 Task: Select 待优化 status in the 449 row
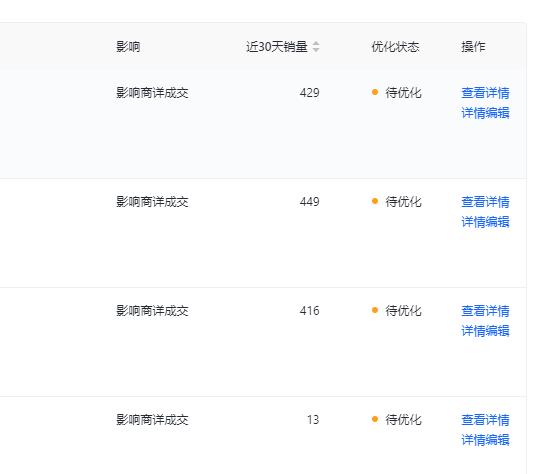pos(403,202)
